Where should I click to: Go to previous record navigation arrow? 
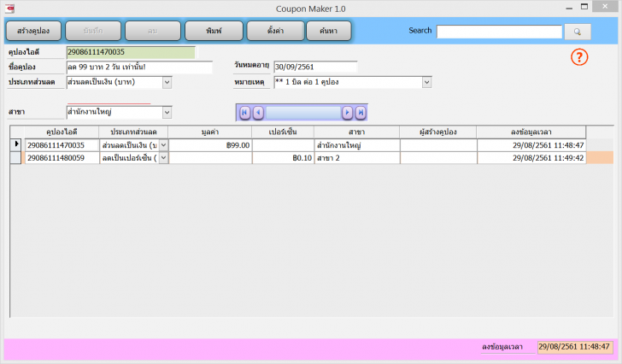[x=258, y=113]
